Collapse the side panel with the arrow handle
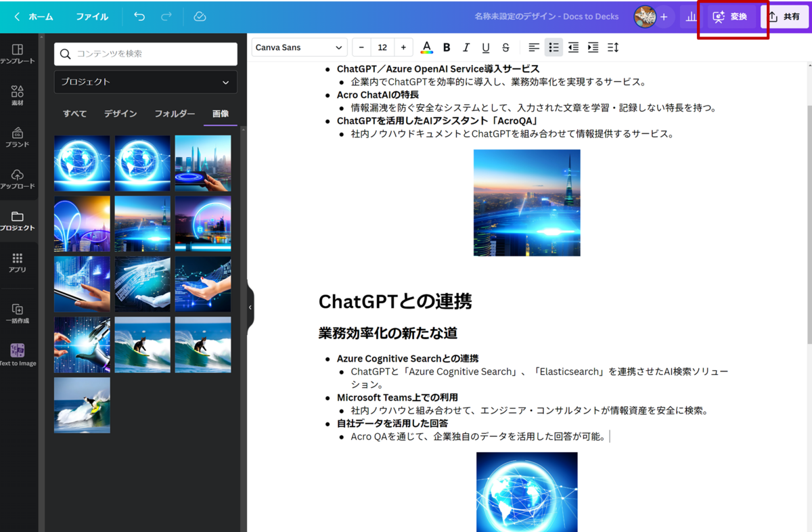The image size is (812, 532). pyautogui.click(x=250, y=307)
